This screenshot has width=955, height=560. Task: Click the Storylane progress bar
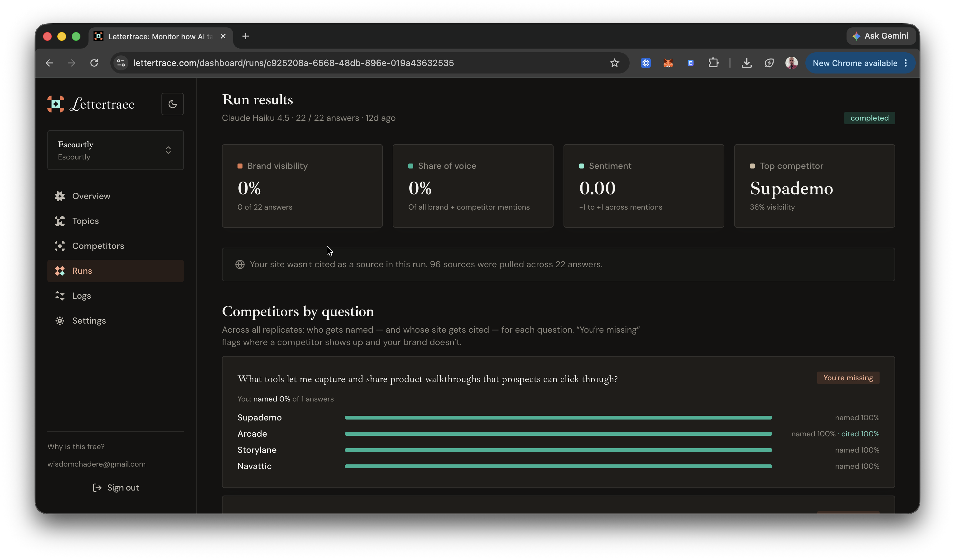point(558,450)
